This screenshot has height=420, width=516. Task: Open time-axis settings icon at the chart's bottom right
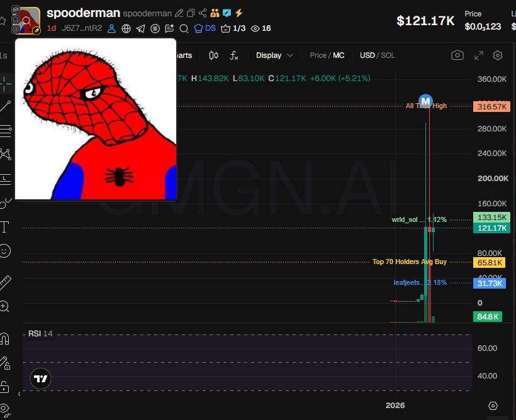pos(493,406)
